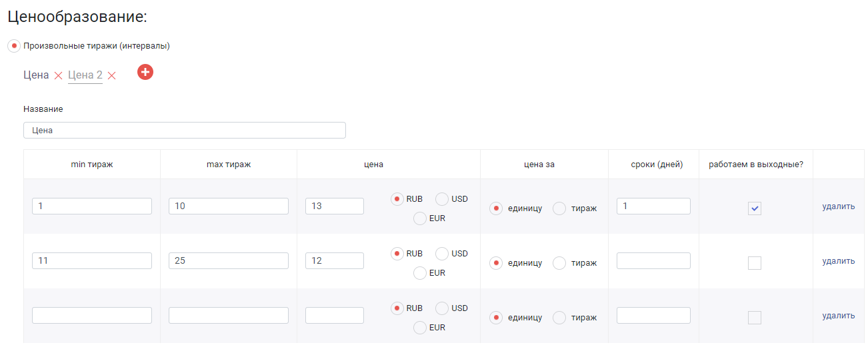Switch to the "Цена 2" tab
868x349 pixels.
(x=85, y=75)
